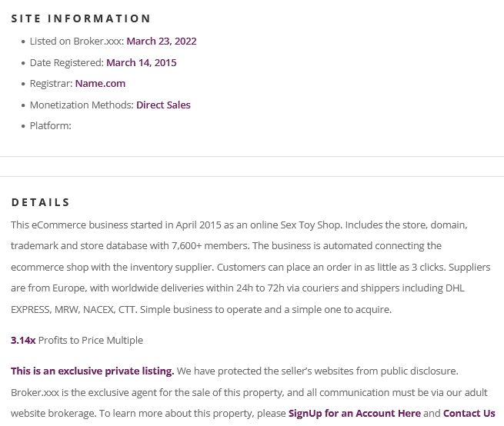Image resolution: width=504 pixels, height=426 pixels.
Task: Click the 'Date Registered:' label
Action: (x=67, y=62)
